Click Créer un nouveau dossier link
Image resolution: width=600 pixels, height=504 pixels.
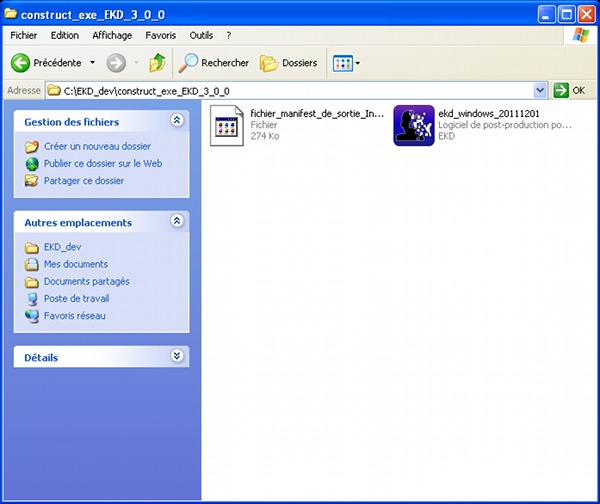[97, 146]
